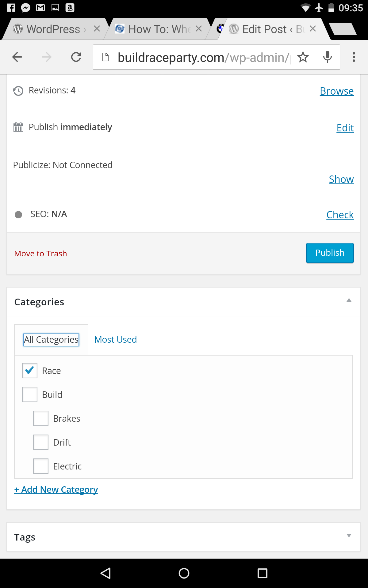This screenshot has width=368, height=588.
Task: Click the Move to Trash link
Action: point(40,254)
